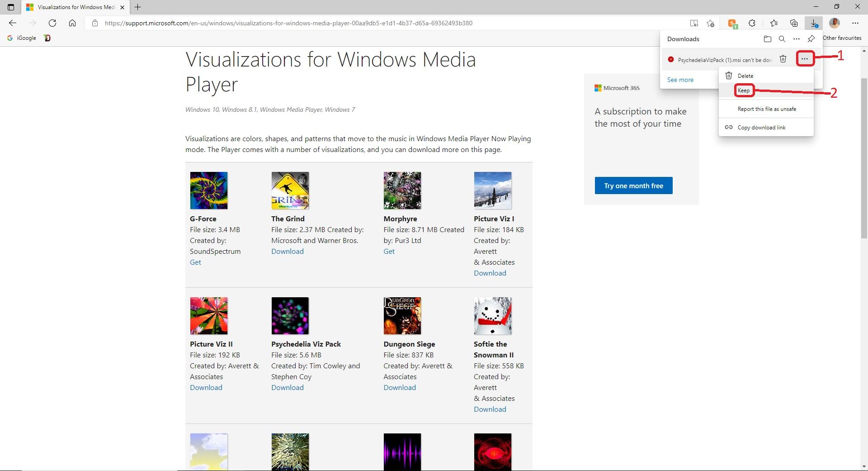Click See more in Downloads panel
The height and width of the screenshot is (471, 868).
[680, 80]
